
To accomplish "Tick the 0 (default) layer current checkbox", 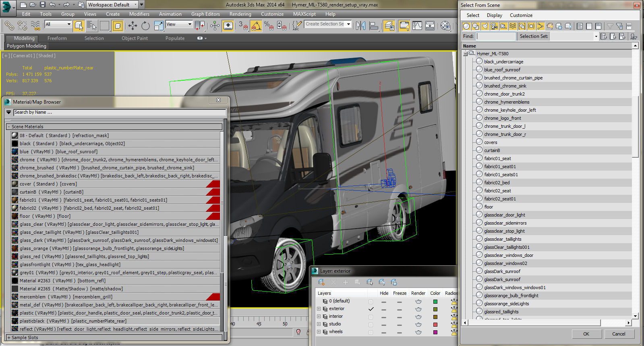I will pyautogui.click(x=371, y=301).
